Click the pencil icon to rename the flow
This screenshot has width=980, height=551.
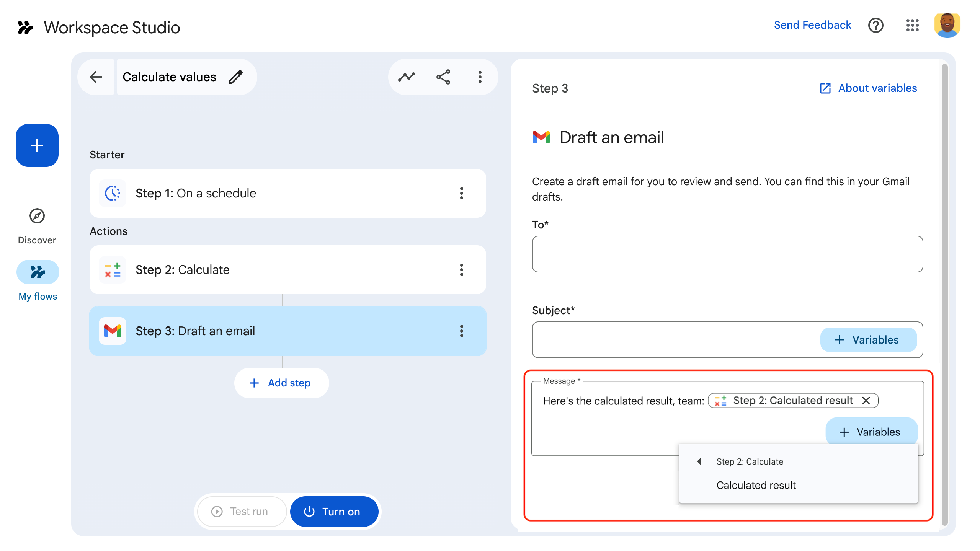pyautogui.click(x=236, y=77)
